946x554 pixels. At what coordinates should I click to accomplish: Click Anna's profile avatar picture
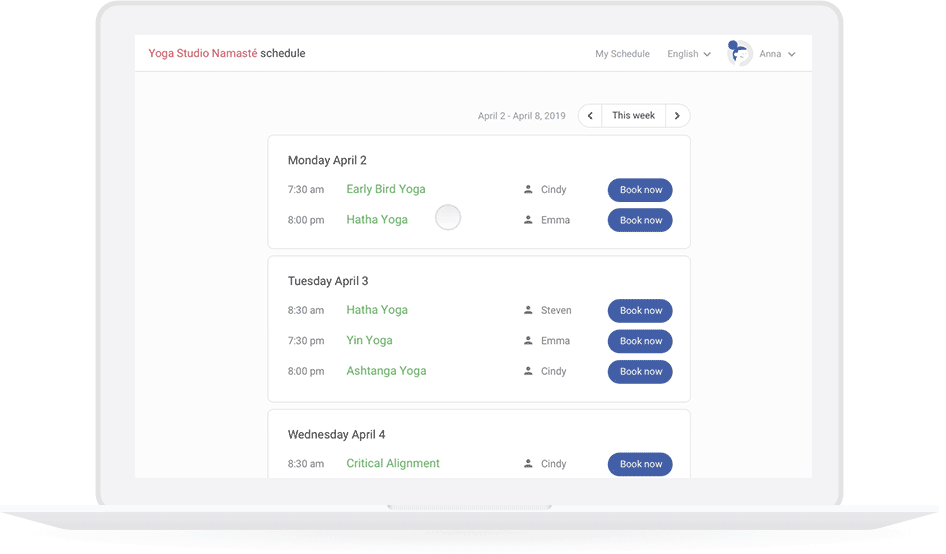pos(740,54)
